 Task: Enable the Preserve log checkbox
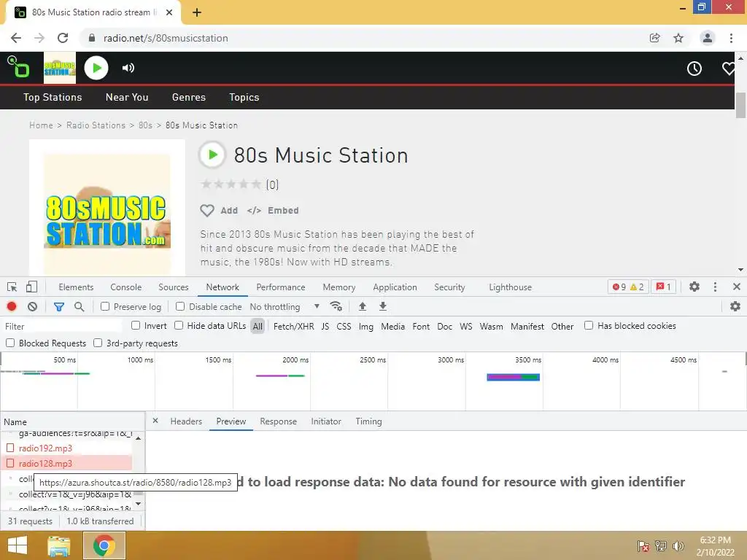pos(105,307)
